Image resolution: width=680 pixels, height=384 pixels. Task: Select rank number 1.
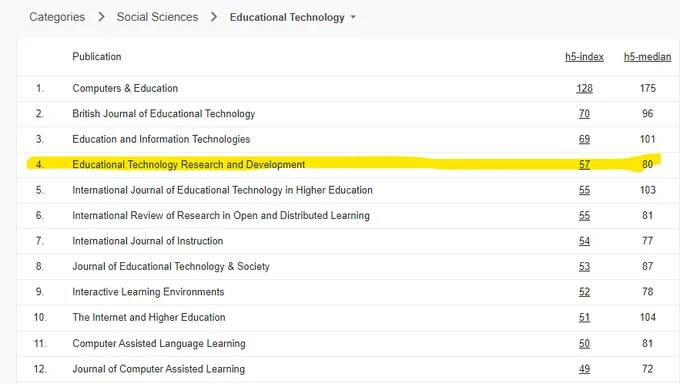point(40,89)
